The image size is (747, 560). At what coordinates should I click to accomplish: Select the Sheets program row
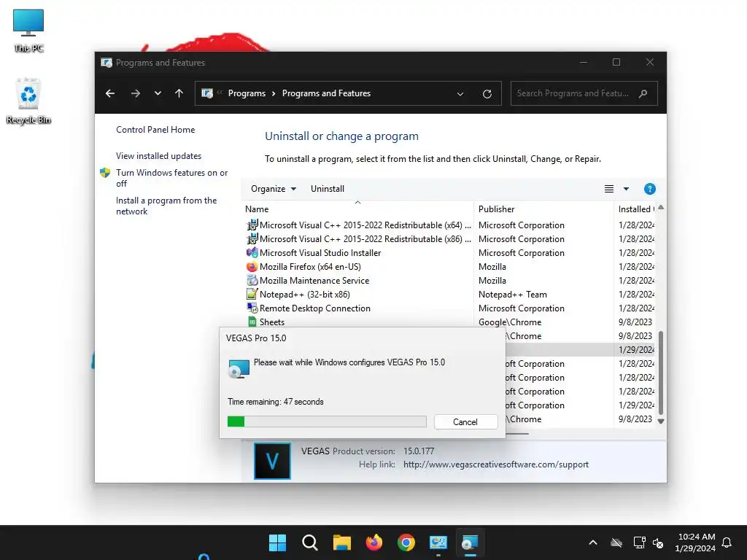272,322
